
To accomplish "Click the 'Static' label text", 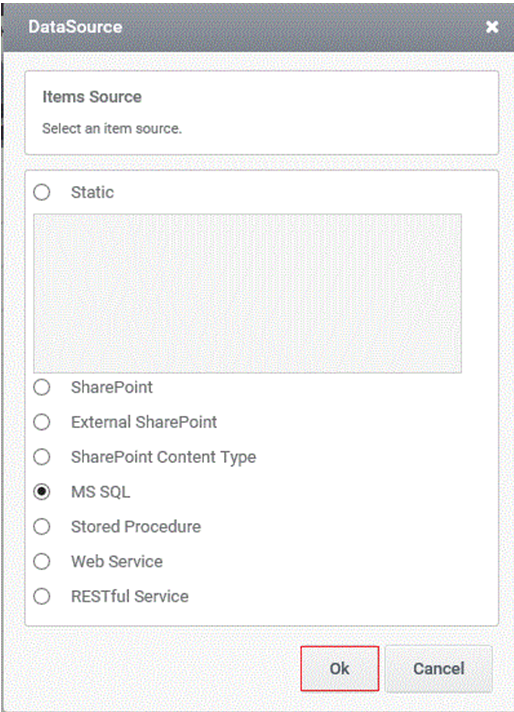I will (92, 193).
